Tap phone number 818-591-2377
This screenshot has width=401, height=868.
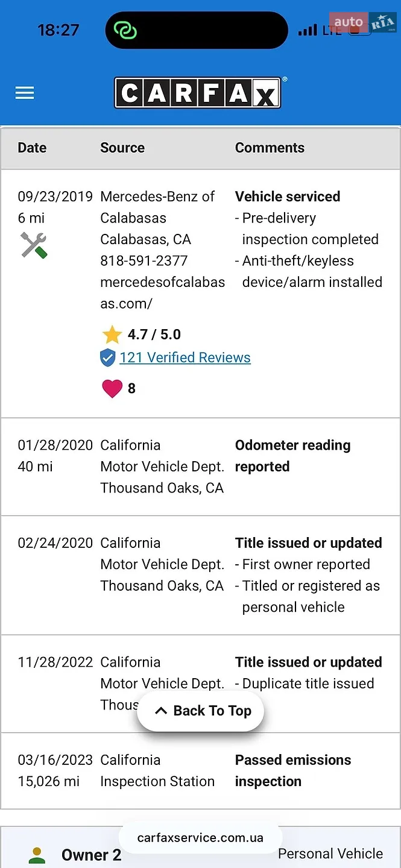click(x=144, y=261)
